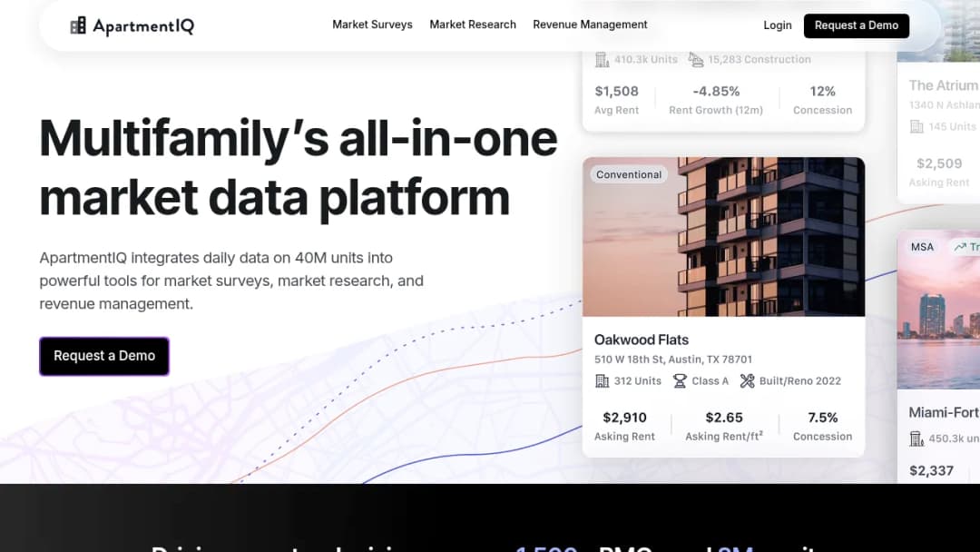Open the Miami skyline photo

pos(939,310)
